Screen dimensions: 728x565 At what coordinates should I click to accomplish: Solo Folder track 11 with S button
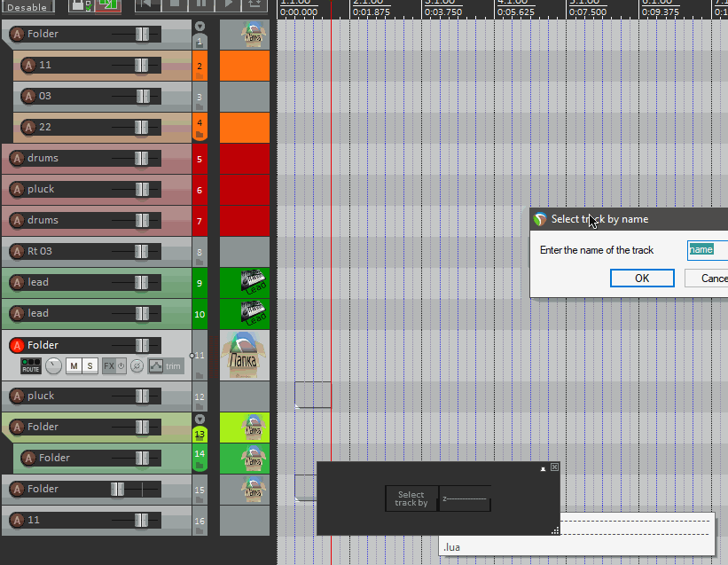click(x=90, y=366)
